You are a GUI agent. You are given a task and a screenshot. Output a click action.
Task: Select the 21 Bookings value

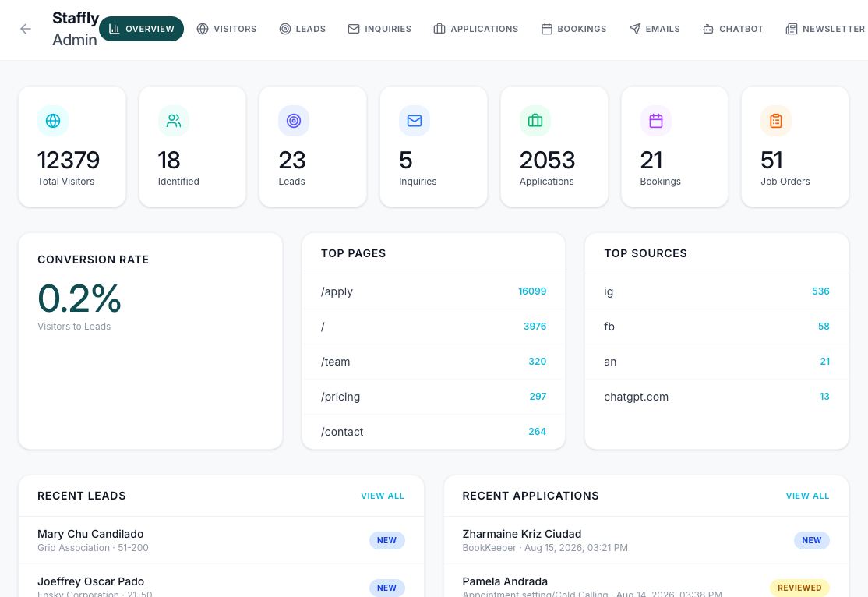(651, 161)
